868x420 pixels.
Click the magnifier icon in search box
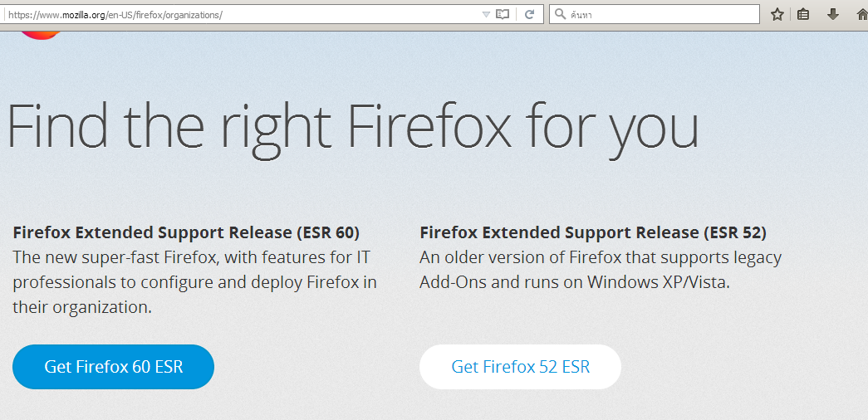(560, 14)
